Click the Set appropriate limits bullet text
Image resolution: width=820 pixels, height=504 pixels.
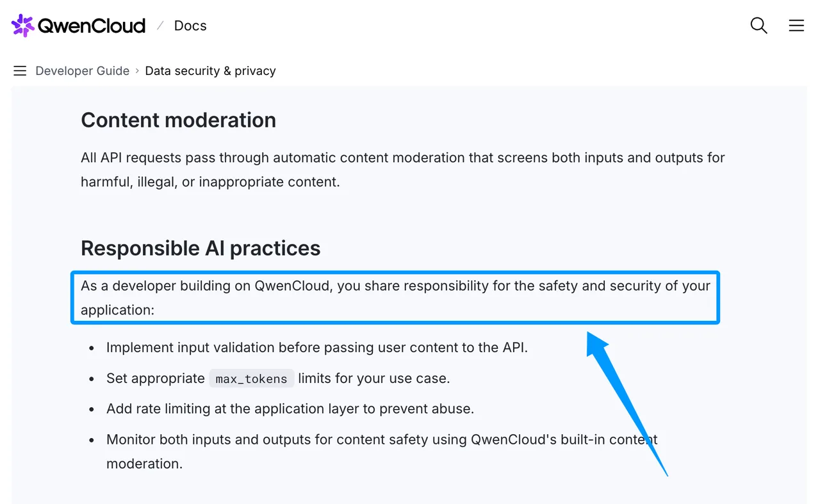[278, 378]
